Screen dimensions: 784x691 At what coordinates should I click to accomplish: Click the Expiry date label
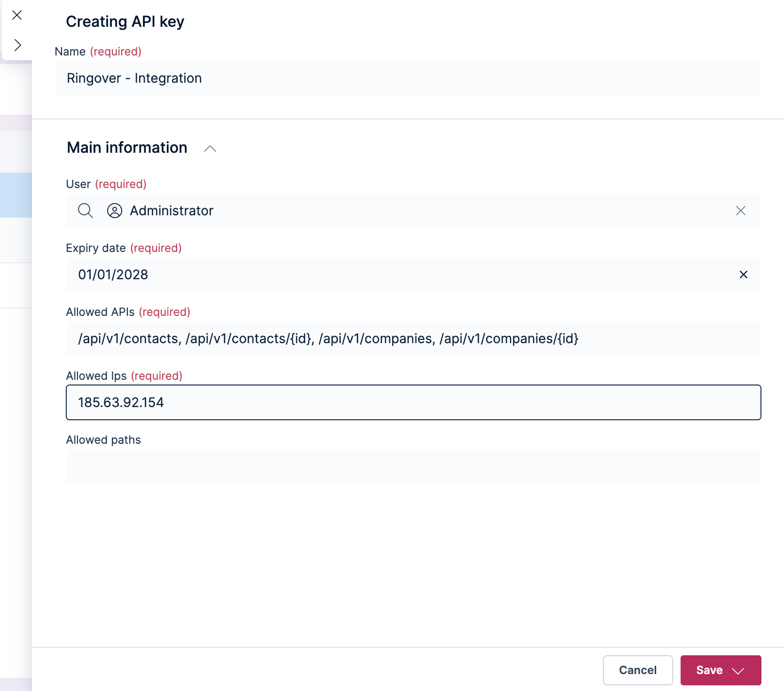(96, 248)
